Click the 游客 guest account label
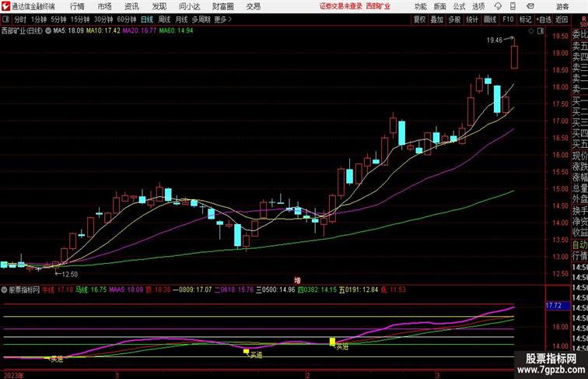This screenshot has width=588, height=379. (x=562, y=6)
